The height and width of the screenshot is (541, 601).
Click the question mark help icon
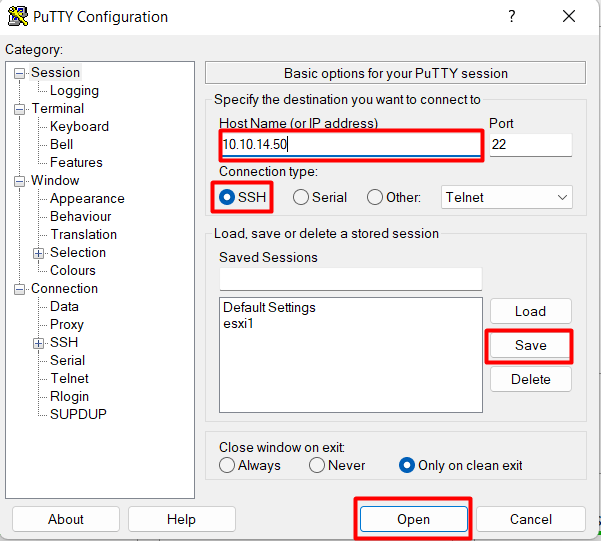click(512, 16)
